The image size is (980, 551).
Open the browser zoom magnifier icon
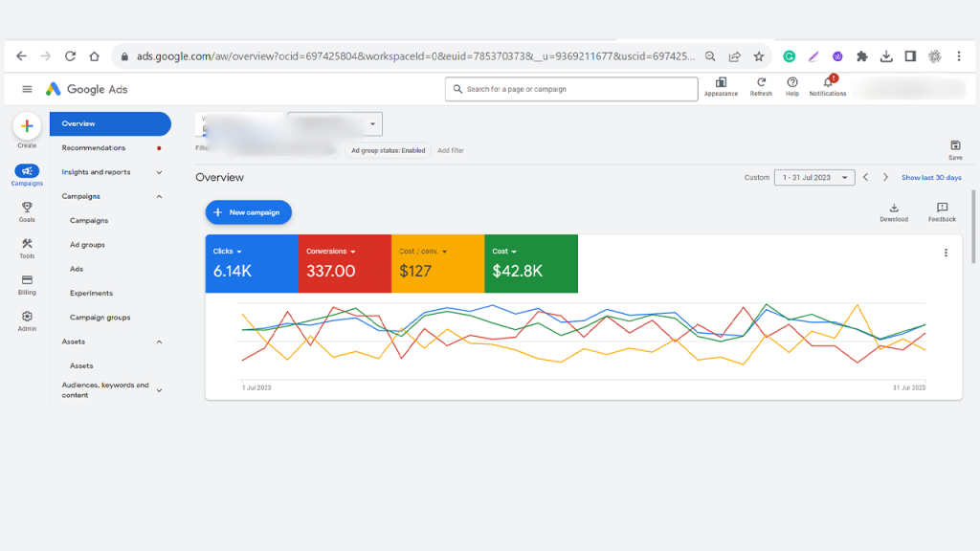pos(710,56)
